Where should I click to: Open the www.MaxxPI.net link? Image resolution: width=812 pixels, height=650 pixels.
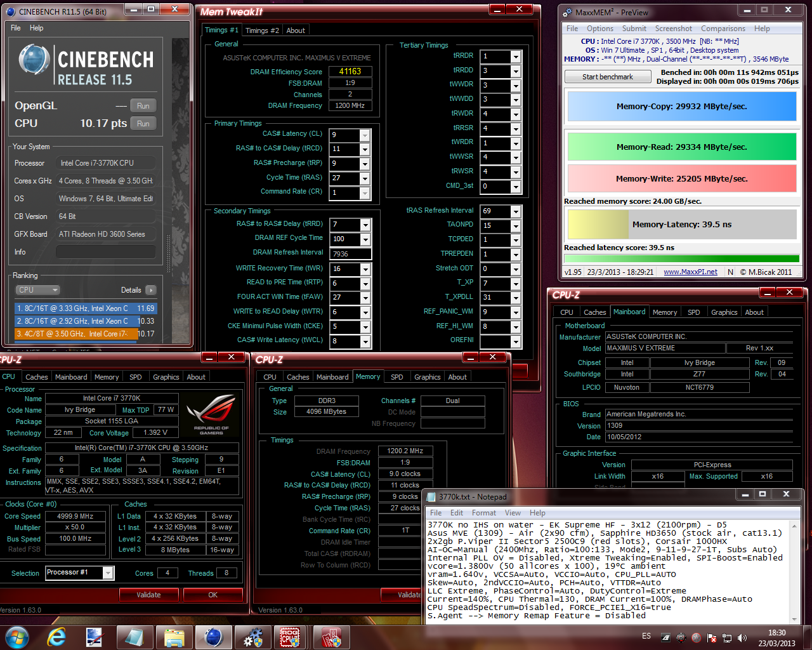coord(690,272)
